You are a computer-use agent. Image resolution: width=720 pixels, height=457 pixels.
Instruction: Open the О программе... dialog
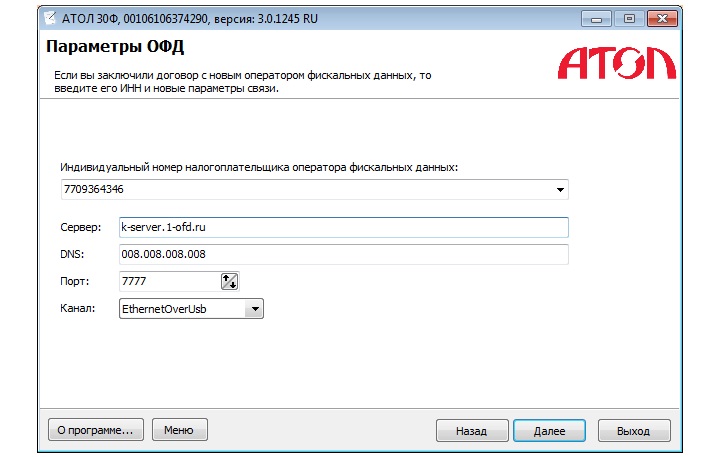click(x=96, y=430)
